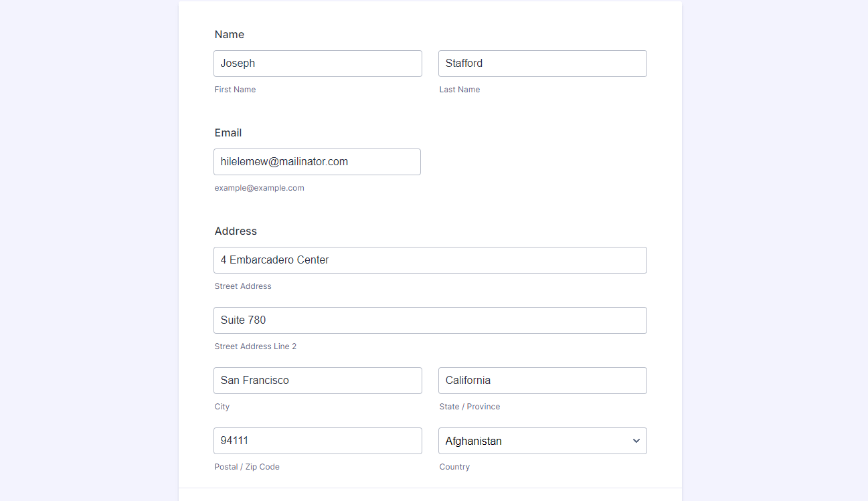This screenshot has width=868, height=501.
Task: Click the City field with San Francisco
Action: coord(317,381)
